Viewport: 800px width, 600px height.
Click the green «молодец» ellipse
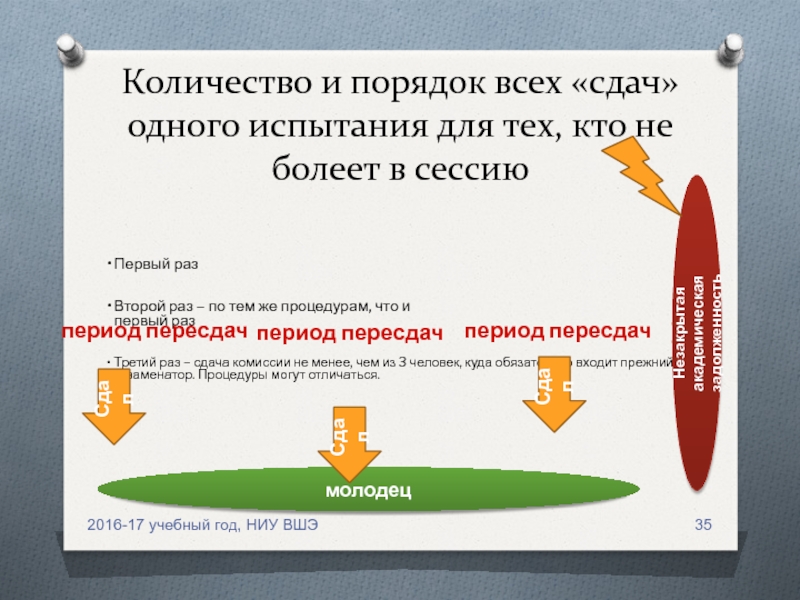pyautogui.click(x=368, y=490)
